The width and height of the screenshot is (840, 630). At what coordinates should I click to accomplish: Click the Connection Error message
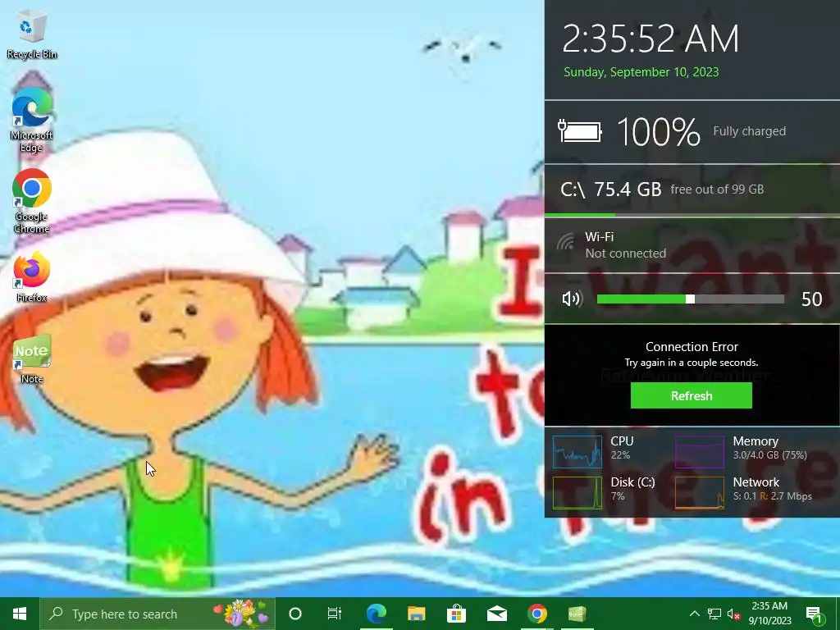692,347
